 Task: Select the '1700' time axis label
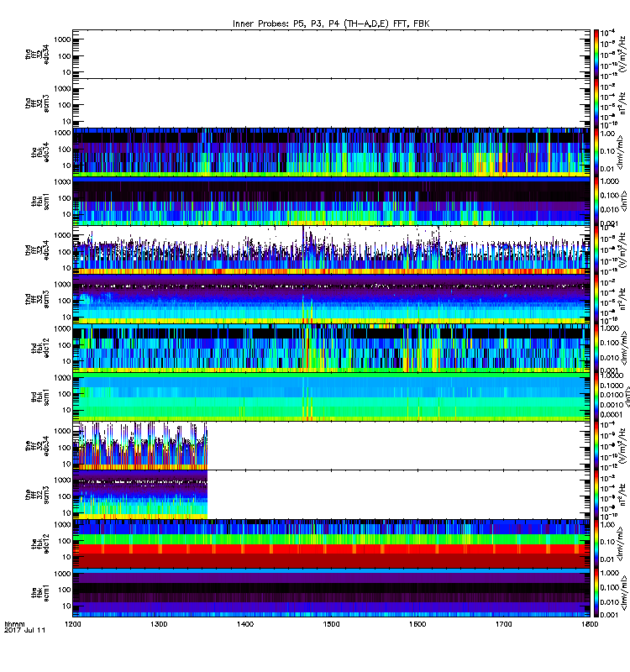[504, 624]
